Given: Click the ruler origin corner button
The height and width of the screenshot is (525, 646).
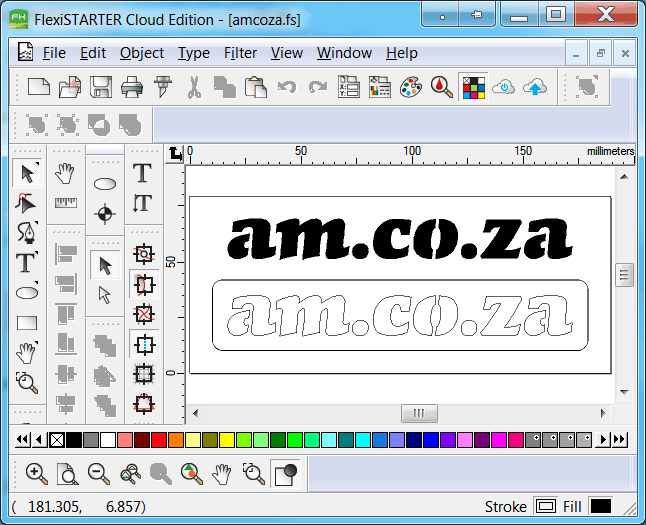Looking at the screenshot, I should point(175,154).
